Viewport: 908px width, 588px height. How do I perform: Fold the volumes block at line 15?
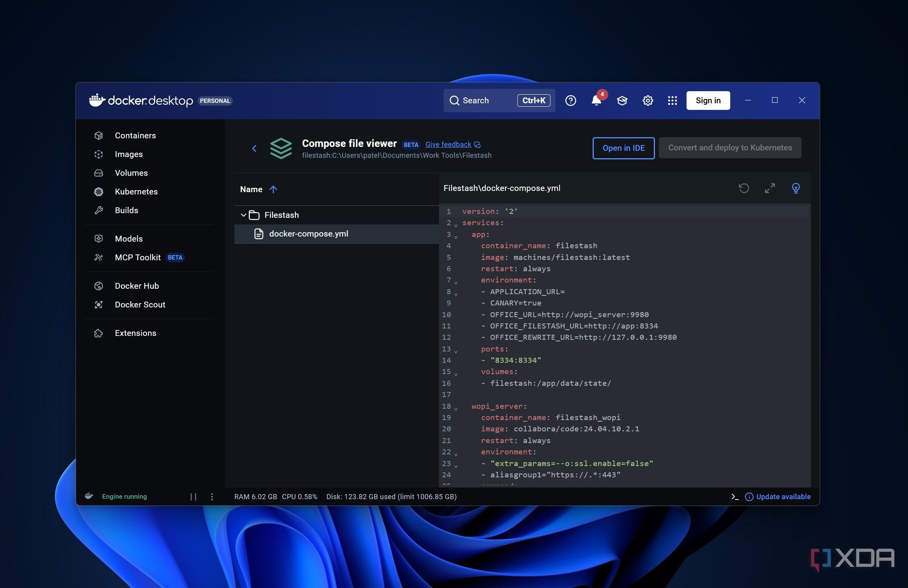point(456,374)
